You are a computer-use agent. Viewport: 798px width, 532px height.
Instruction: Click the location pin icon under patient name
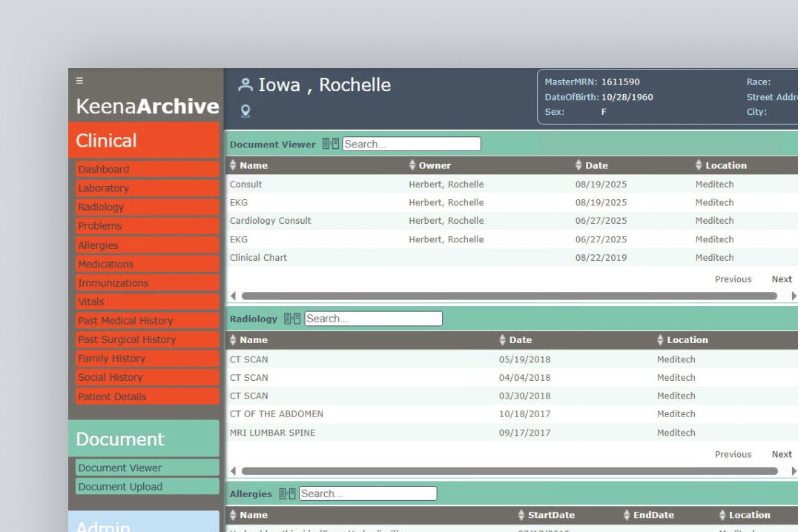tap(245, 110)
